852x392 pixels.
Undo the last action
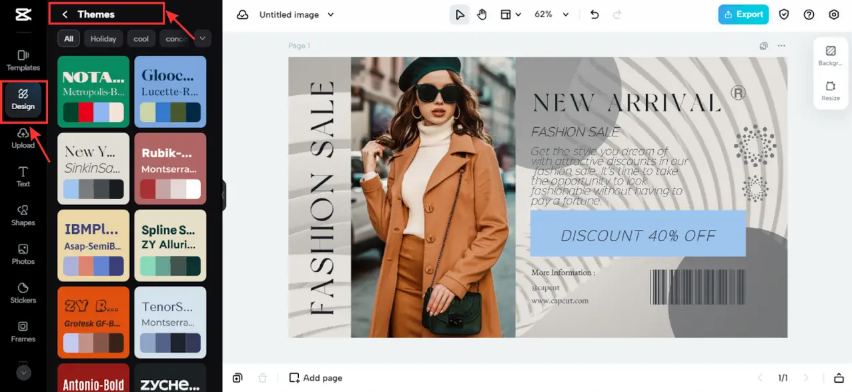pyautogui.click(x=594, y=15)
